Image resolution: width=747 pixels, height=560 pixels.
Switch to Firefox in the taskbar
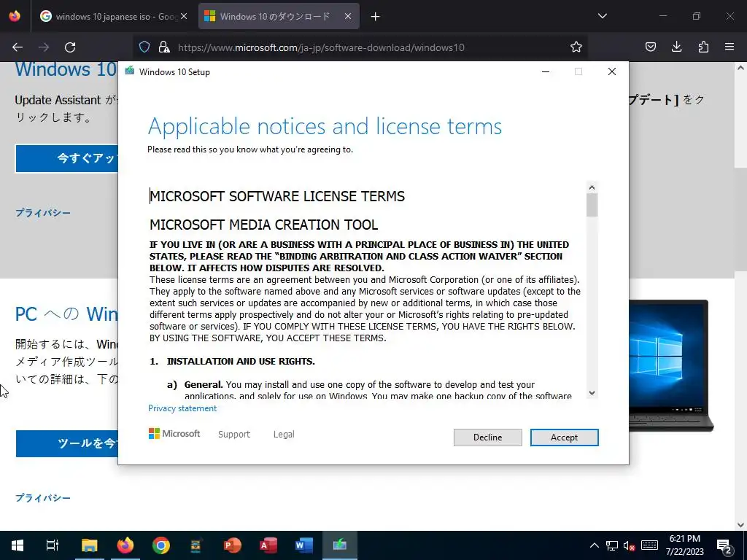(125, 545)
